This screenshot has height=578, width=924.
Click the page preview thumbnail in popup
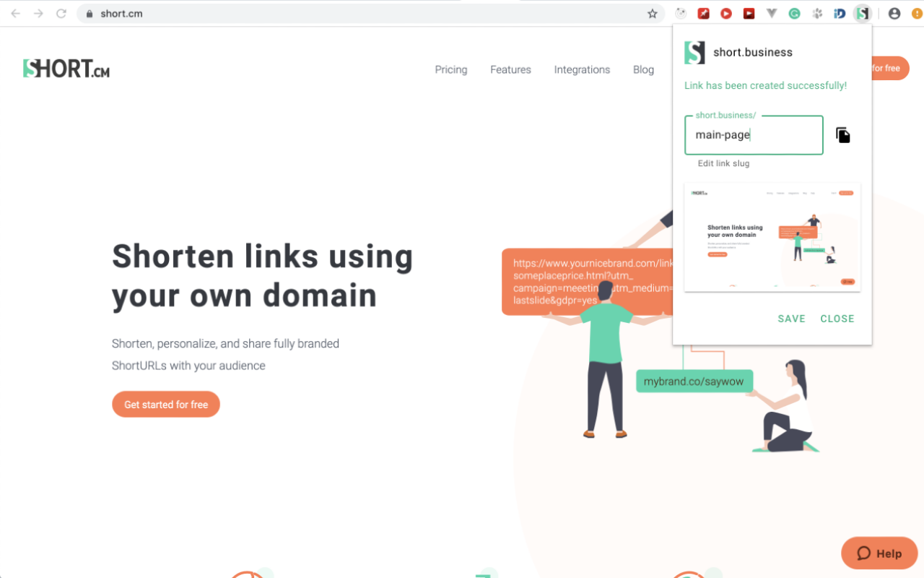(772, 238)
